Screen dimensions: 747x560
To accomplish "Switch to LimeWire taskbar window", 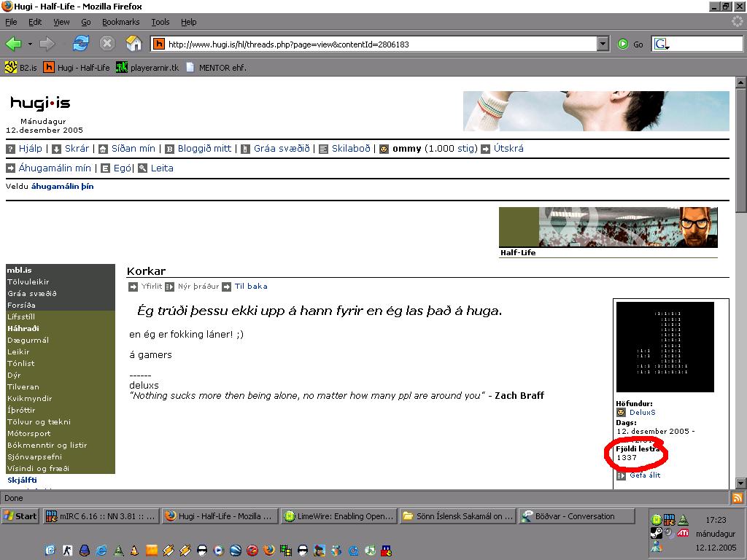I will tap(339, 516).
